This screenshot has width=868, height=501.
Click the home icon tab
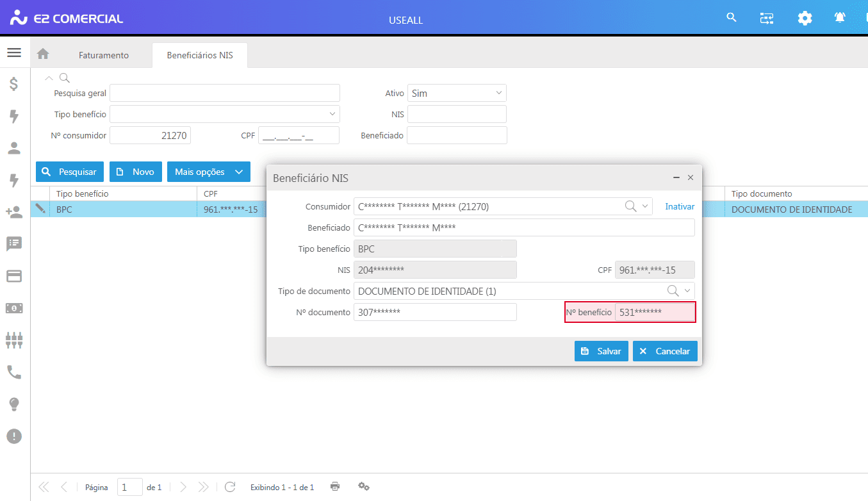tap(43, 54)
